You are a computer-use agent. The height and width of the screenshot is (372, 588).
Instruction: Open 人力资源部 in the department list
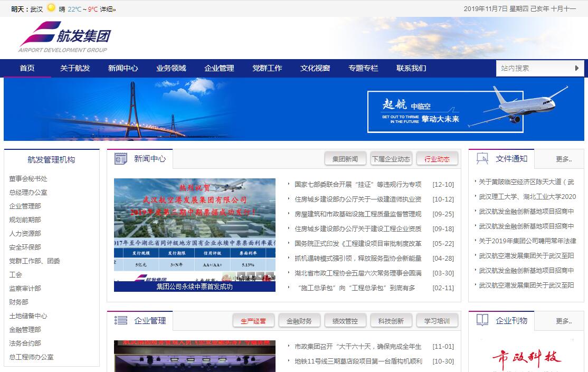[25, 233]
